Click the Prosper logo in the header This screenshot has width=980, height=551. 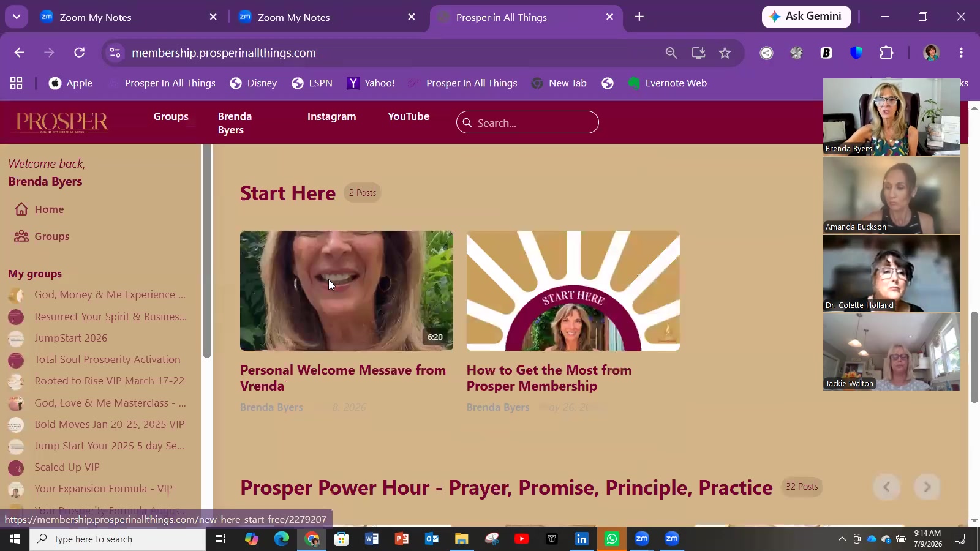click(x=62, y=122)
